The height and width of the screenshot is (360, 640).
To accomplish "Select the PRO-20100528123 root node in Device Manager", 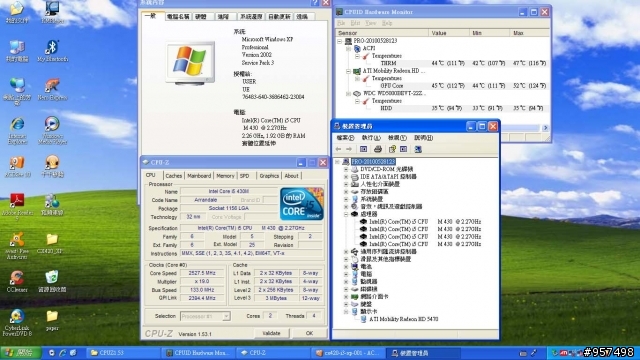I will (373, 162).
